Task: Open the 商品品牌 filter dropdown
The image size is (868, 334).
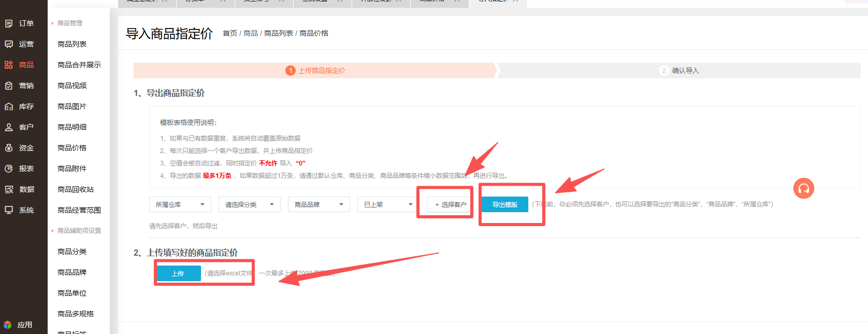Action: [319, 204]
